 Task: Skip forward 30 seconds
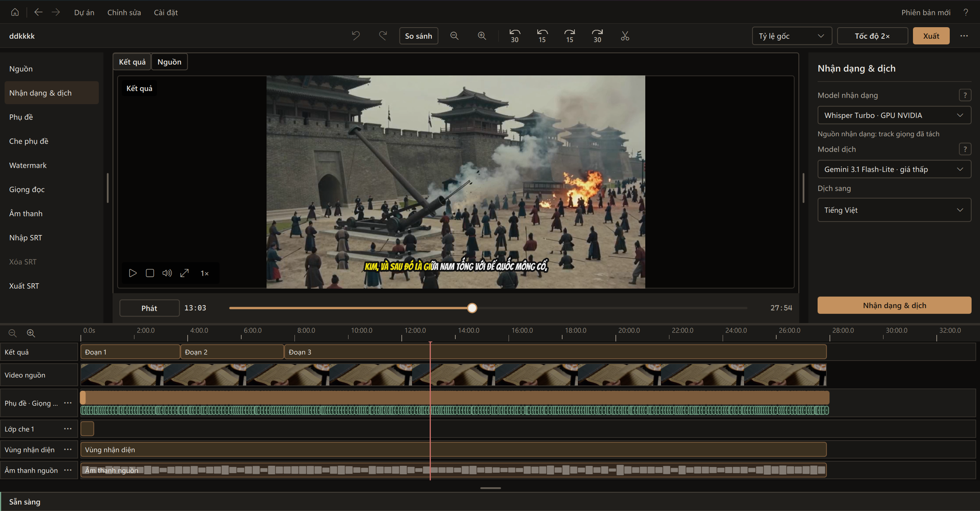click(x=597, y=36)
